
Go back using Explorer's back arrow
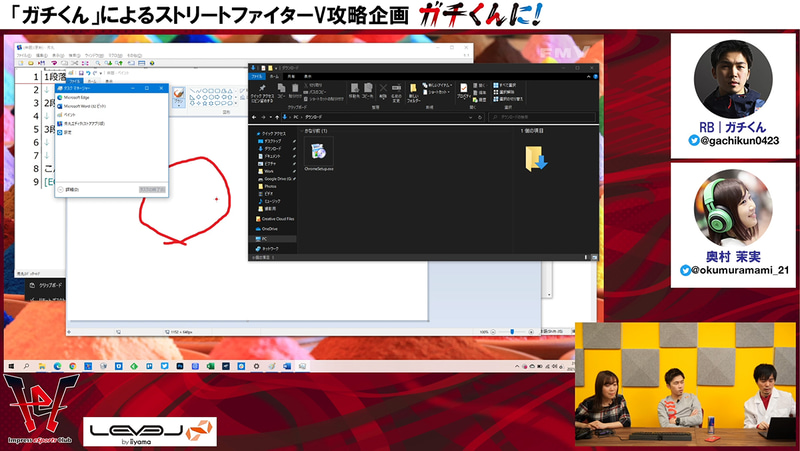[254, 117]
